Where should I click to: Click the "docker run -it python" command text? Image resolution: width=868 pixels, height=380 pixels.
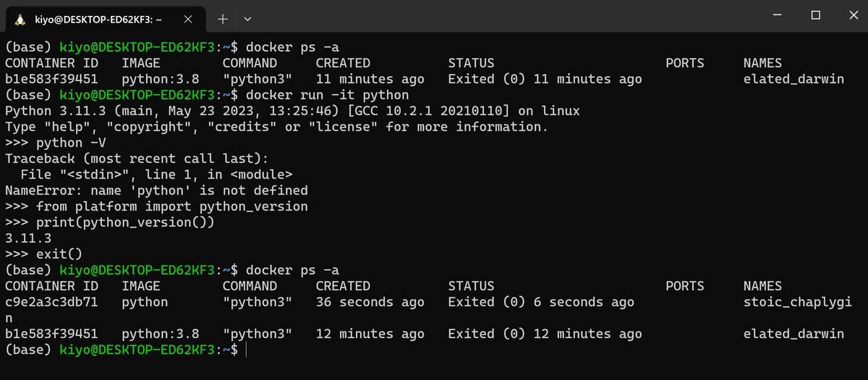(328, 96)
